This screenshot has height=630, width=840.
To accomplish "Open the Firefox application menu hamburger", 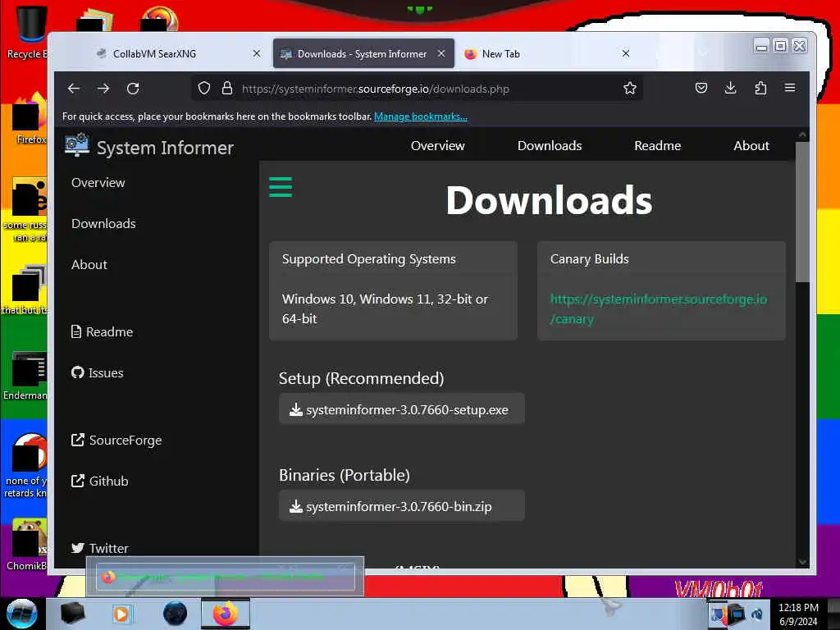I will pos(790,87).
